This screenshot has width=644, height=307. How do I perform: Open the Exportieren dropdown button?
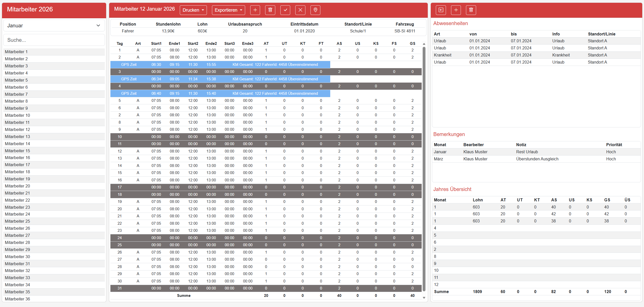[x=228, y=10]
